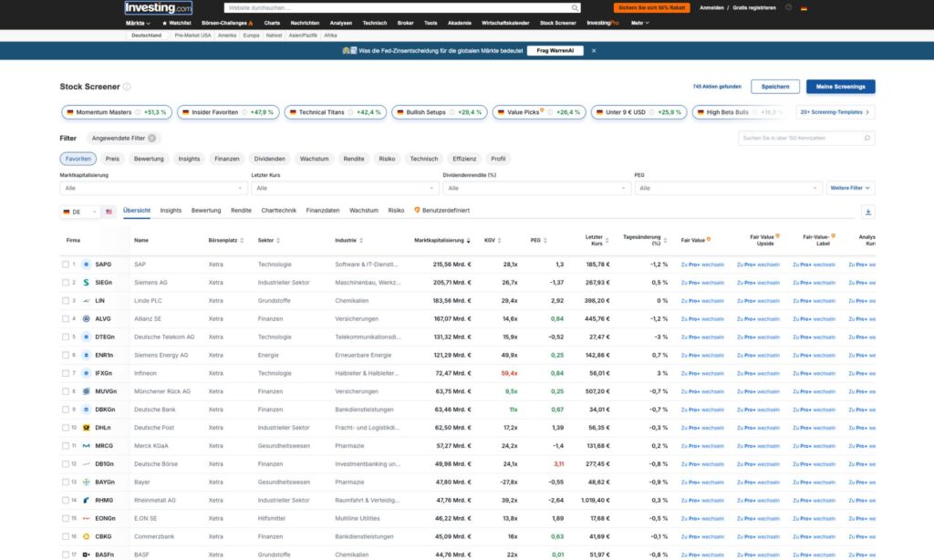
Task: Open 20+ Screening-Templates list
Action: [835, 112]
